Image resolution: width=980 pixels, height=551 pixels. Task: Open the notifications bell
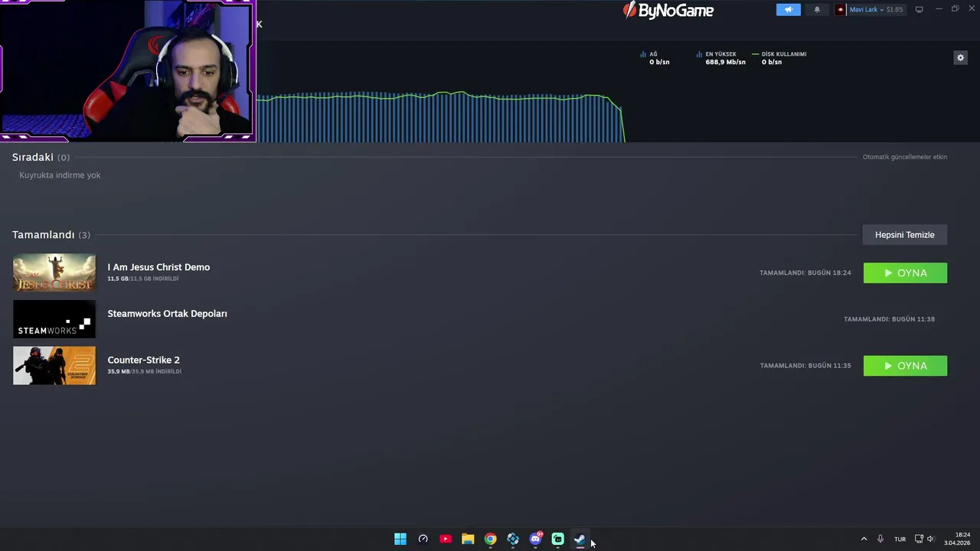817,10
